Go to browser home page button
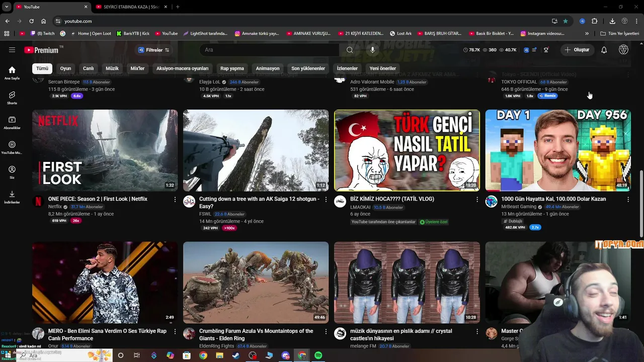The image size is (644, 362). [x=44, y=21]
